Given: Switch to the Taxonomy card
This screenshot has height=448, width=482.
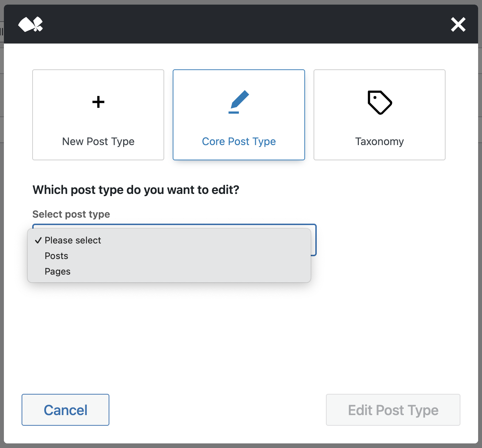Looking at the screenshot, I should [x=379, y=115].
